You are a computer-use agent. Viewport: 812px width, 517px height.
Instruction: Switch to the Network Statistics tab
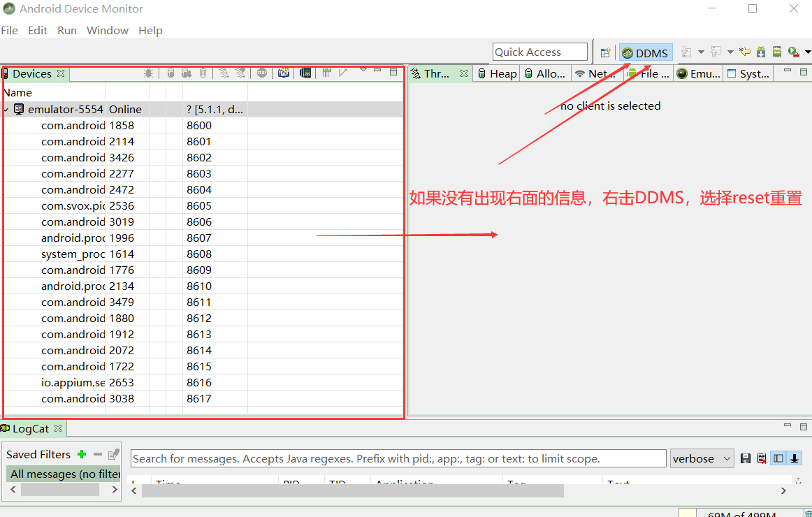pos(595,74)
